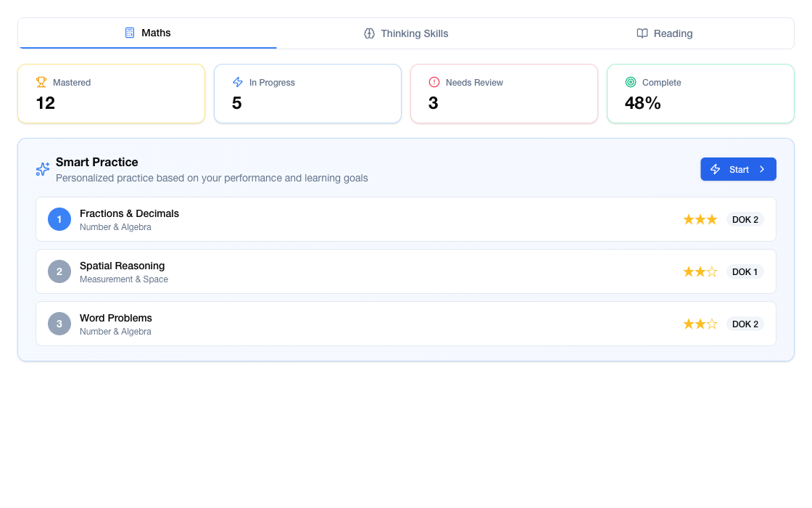This screenshot has height=508, width=812.
Task: Click the calculator icon on the Maths tab
Action: pyautogui.click(x=130, y=33)
